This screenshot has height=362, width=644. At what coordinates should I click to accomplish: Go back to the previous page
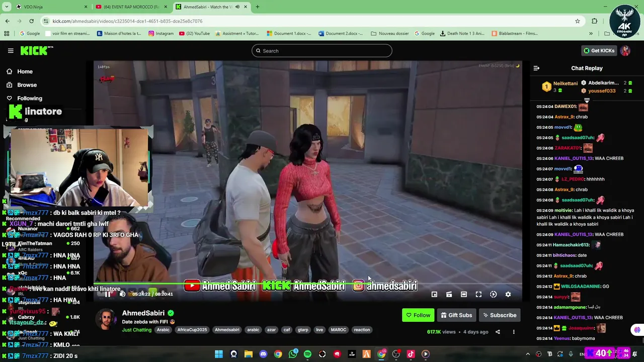7,21
